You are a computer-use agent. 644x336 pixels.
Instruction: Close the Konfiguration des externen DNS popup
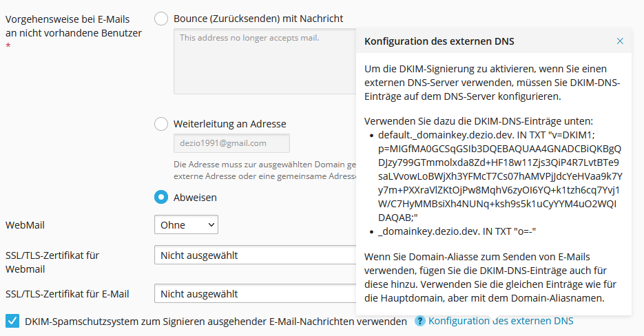pyautogui.click(x=620, y=41)
